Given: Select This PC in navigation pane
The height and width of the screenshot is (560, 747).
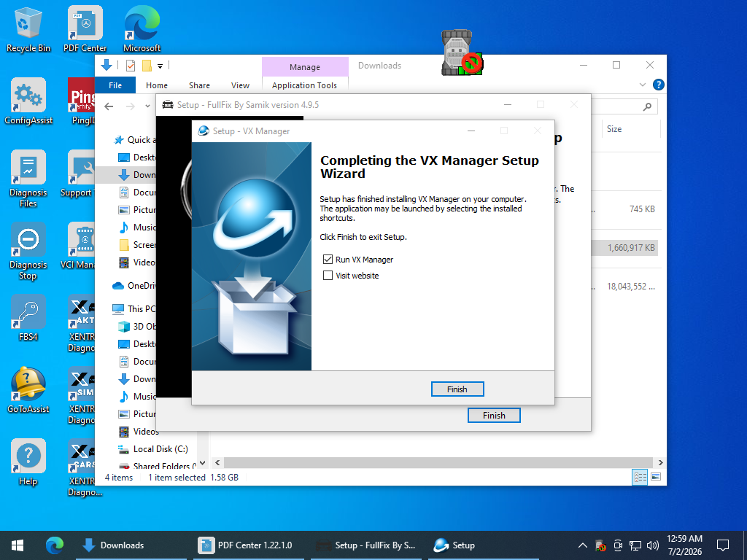Looking at the screenshot, I should pyautogui.click(x=134, y=308).
